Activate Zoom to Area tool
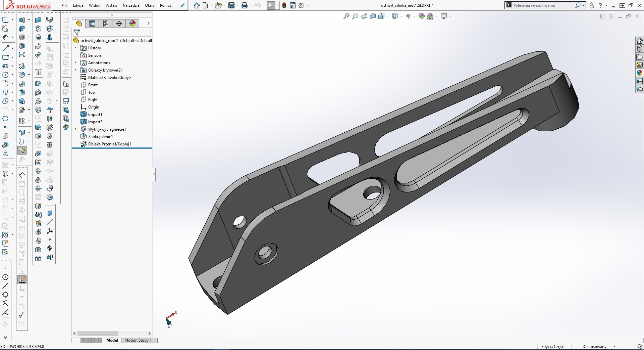 (355, 16)
